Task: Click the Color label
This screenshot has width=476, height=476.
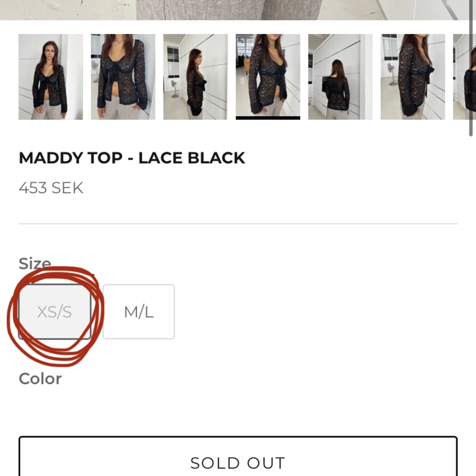Action: pyautogui.click(x=40, y=379)
